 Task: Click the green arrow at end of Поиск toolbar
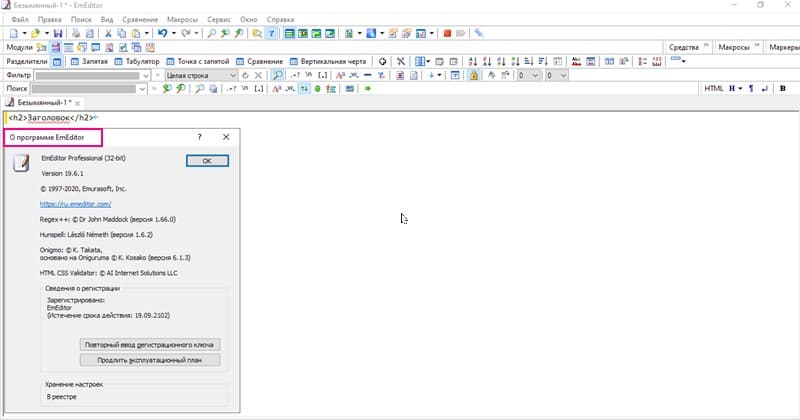point(367,89)
